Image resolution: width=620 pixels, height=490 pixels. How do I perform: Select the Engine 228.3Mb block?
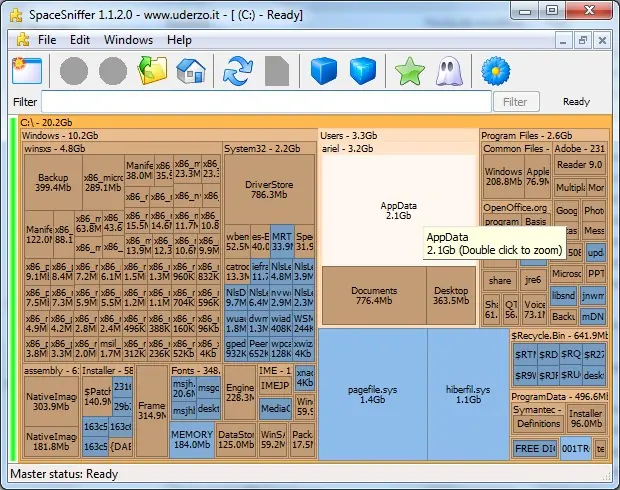tap(240, 392)
